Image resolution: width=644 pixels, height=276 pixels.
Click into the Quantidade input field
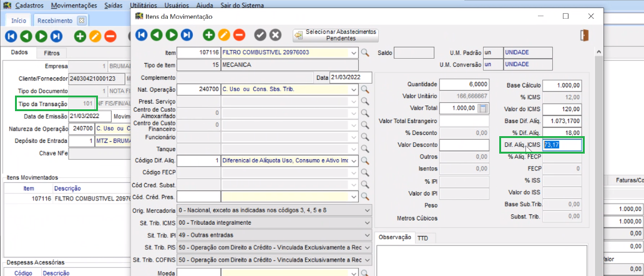[464, 84]
